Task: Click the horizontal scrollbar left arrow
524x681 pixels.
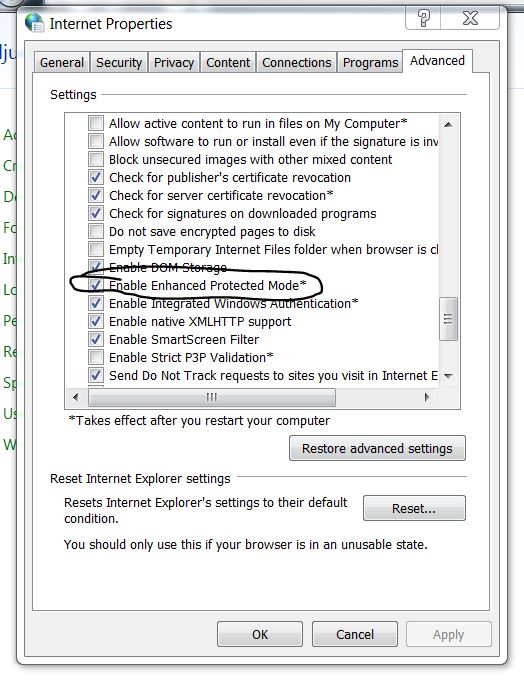Action: (76, 397)
